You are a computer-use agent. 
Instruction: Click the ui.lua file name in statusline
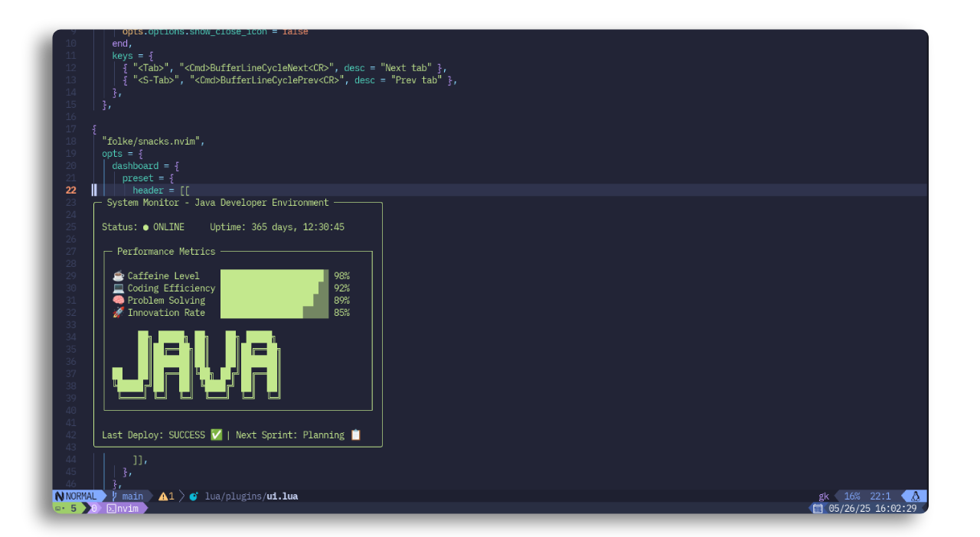pyautogui.click(x=282, y=496)
